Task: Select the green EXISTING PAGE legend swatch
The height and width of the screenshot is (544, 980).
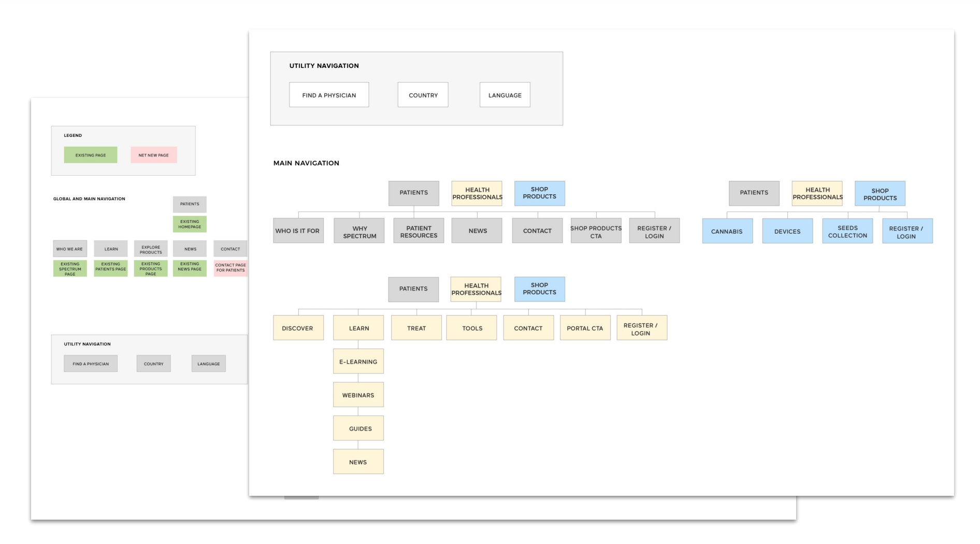Action: coord(91,155)
